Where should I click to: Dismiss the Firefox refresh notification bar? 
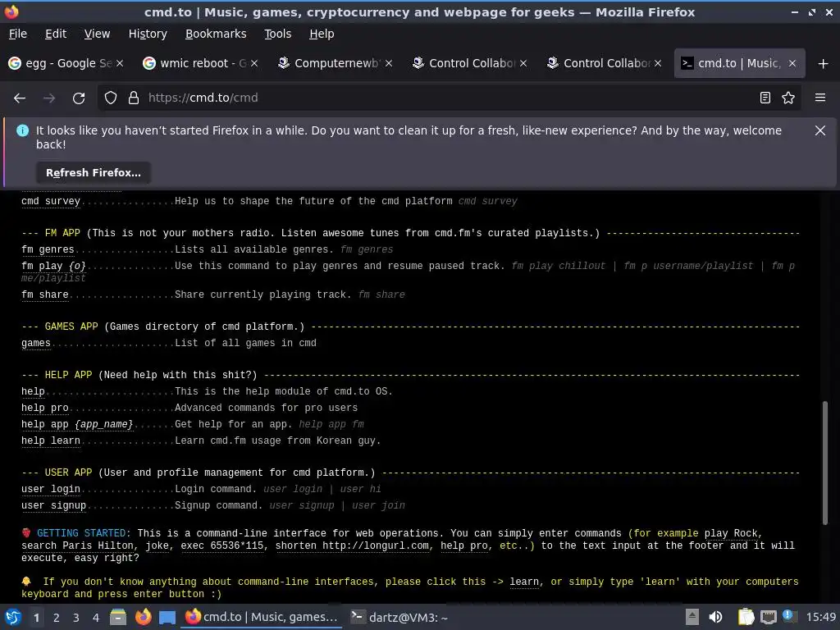[x=820, y=130]
